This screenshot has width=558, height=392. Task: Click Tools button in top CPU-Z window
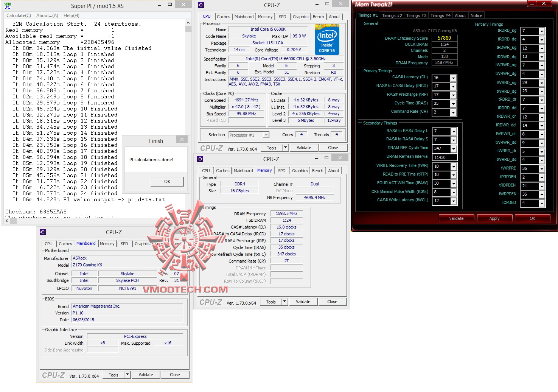272,148
